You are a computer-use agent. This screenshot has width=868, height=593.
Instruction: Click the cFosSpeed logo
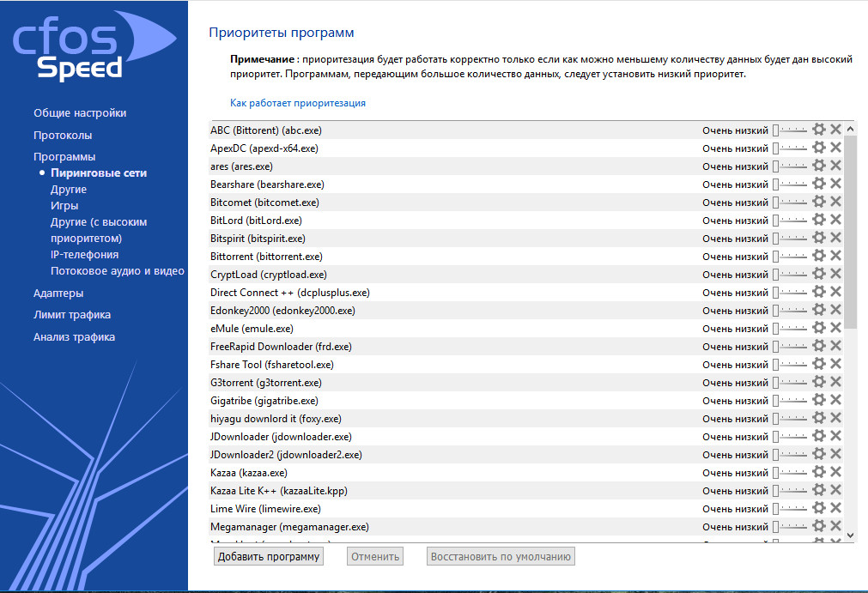(93, 46)
